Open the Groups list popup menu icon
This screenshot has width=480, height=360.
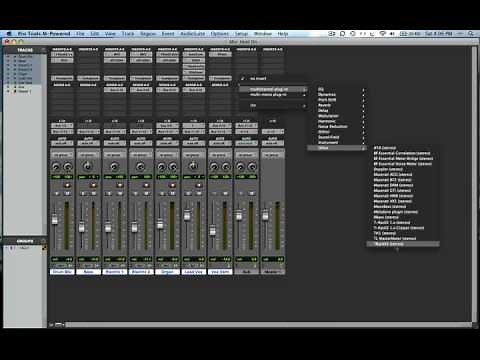pyautogui.click(x=43, y=241)
